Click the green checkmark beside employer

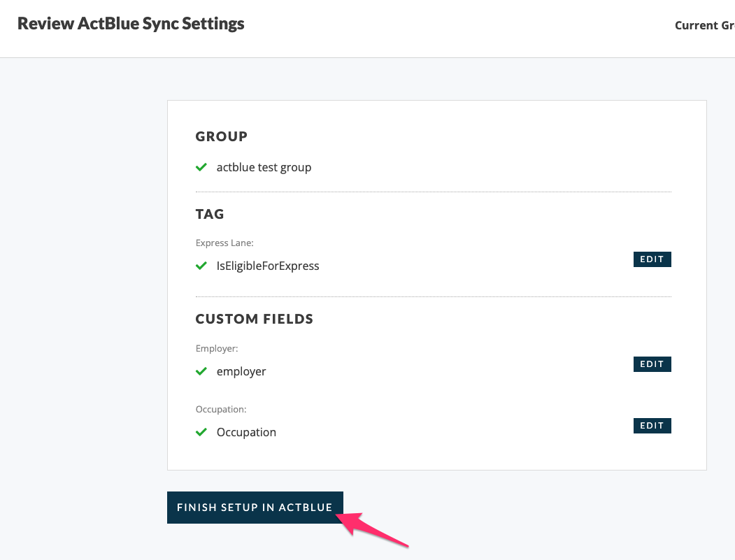(x=201, y=371)
